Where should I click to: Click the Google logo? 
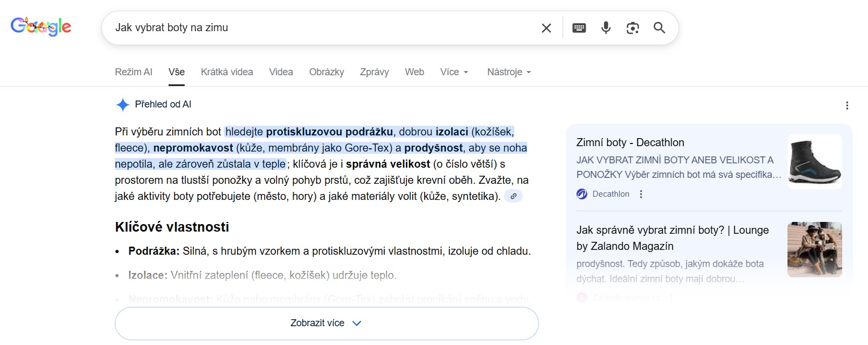pyautogui.click(x=41, y=26)
